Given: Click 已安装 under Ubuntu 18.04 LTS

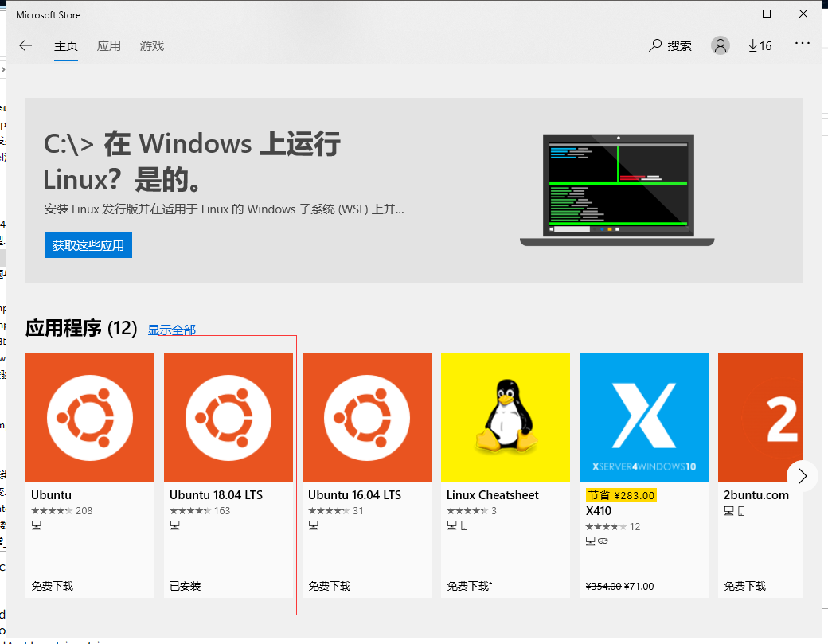Looking at the screenshot, I should point(186,586).
